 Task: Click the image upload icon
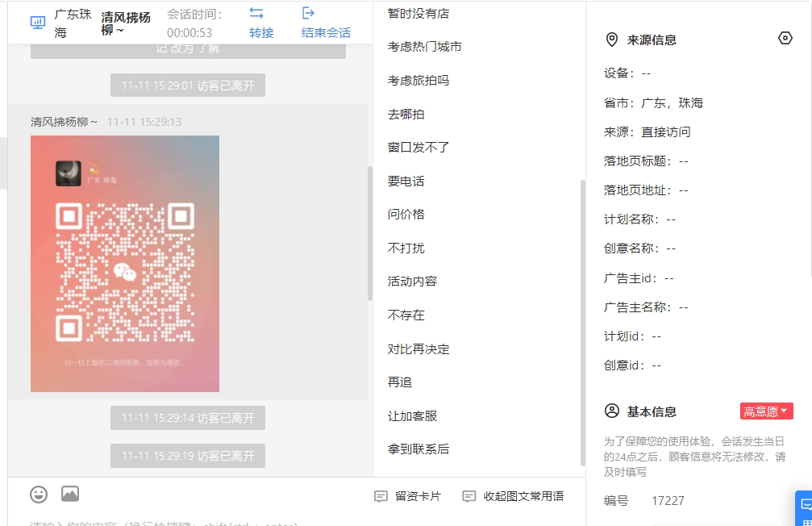coord(70,494)
